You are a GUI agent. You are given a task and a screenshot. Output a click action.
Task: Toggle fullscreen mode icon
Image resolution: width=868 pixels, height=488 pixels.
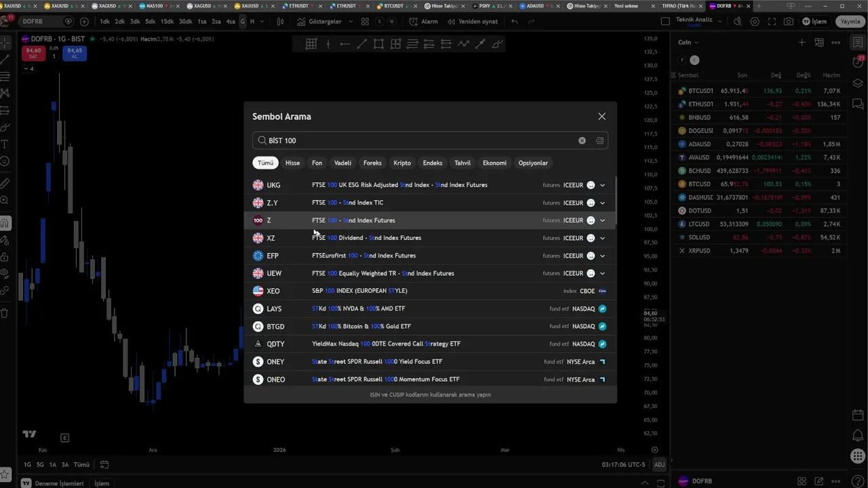click(x=772, y=22)
